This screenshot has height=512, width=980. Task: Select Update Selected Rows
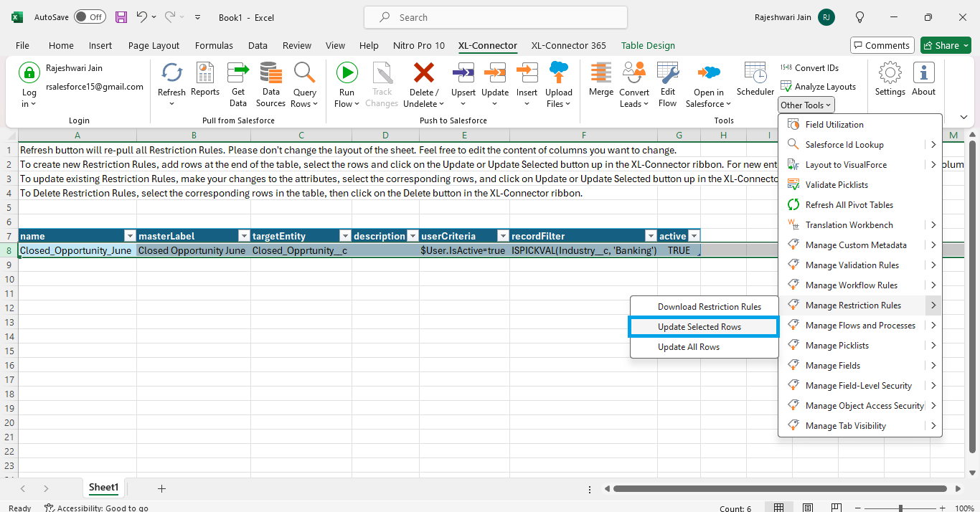click(x=705, y=327)
